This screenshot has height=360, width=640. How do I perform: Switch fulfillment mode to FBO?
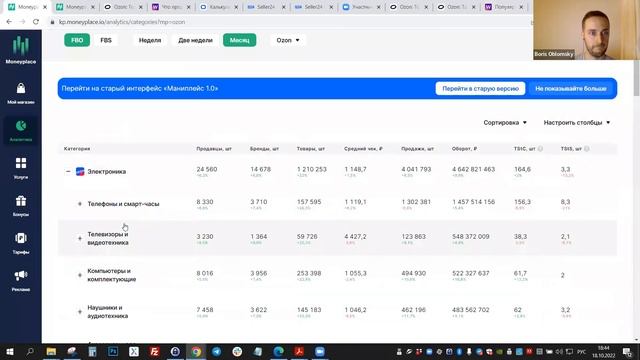[77, 40]
